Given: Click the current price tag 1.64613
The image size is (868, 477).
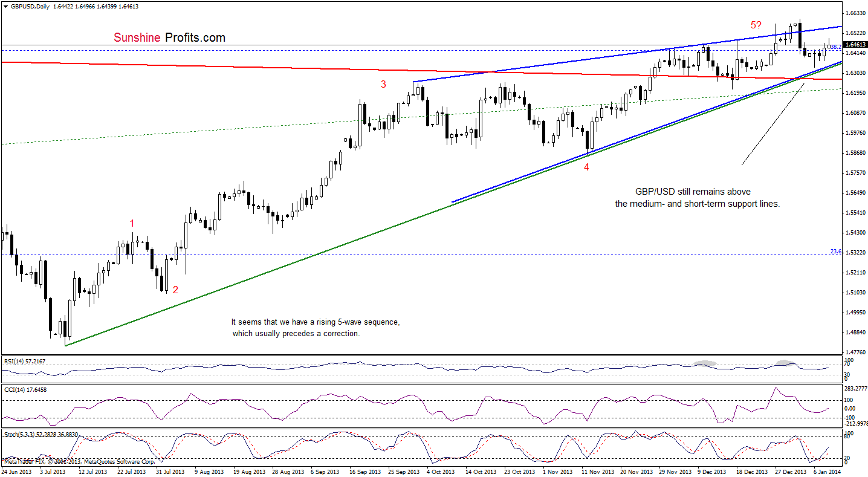Looking at the screenshot, I should pyautogui.click(x=855, y=44).
